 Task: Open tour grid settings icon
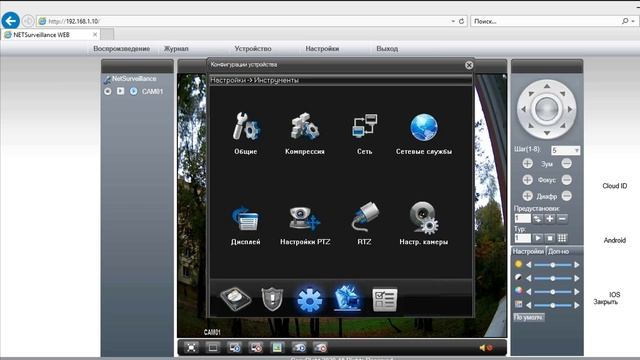pos(562,238)
